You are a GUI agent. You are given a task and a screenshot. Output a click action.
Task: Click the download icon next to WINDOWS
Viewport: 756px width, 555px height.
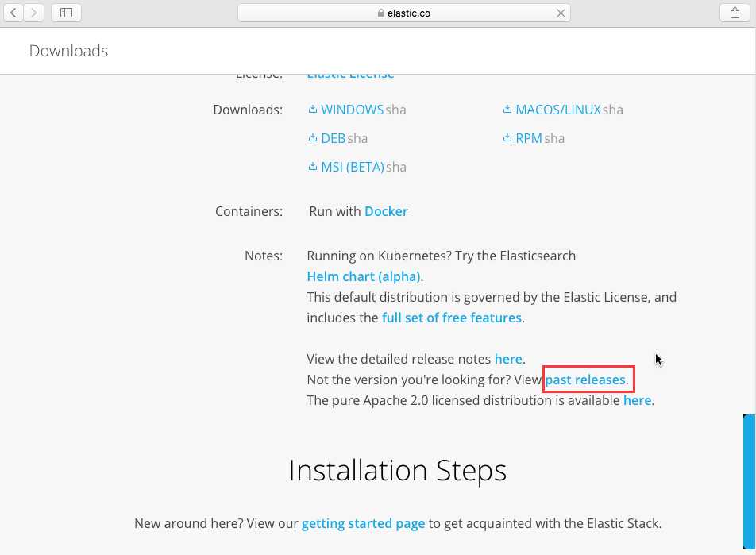click(x=312, y=110)
